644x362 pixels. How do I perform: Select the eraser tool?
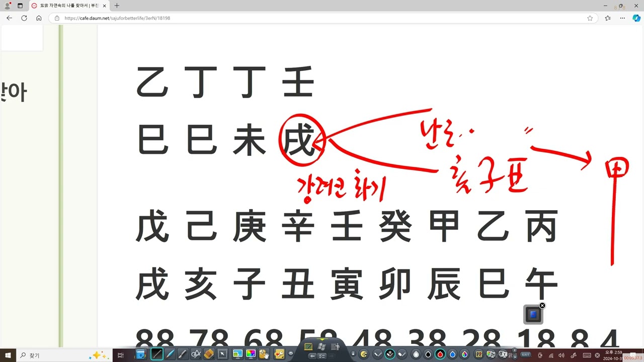tap(209, 354)
